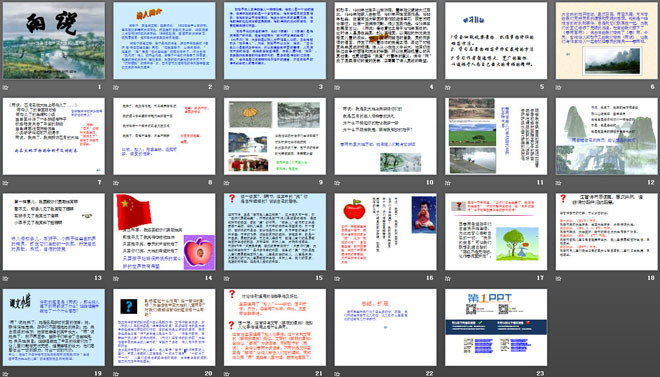Select slide 6 beige thumbnail with mountain photo
This screenshot has width=660, height=377.
(607, 41)
